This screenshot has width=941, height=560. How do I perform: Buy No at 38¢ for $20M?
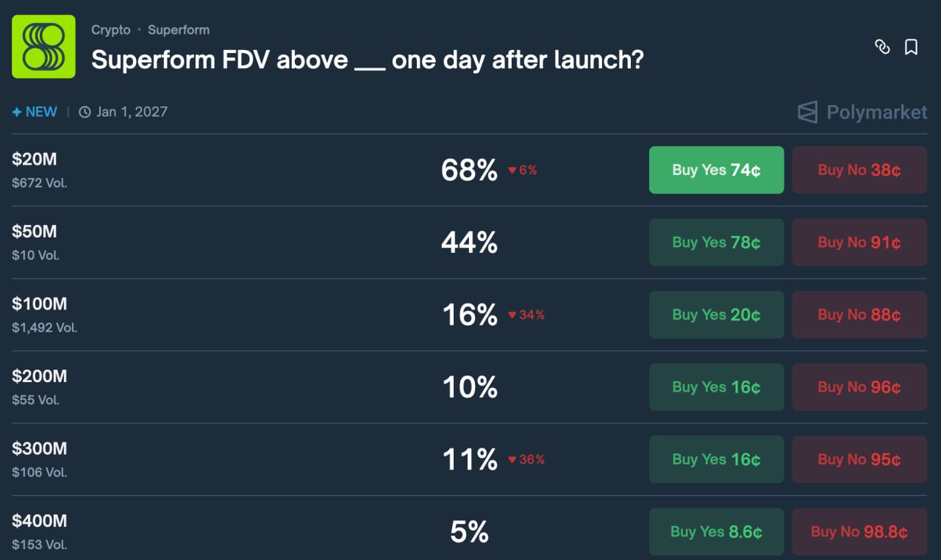tap(859, 170)
